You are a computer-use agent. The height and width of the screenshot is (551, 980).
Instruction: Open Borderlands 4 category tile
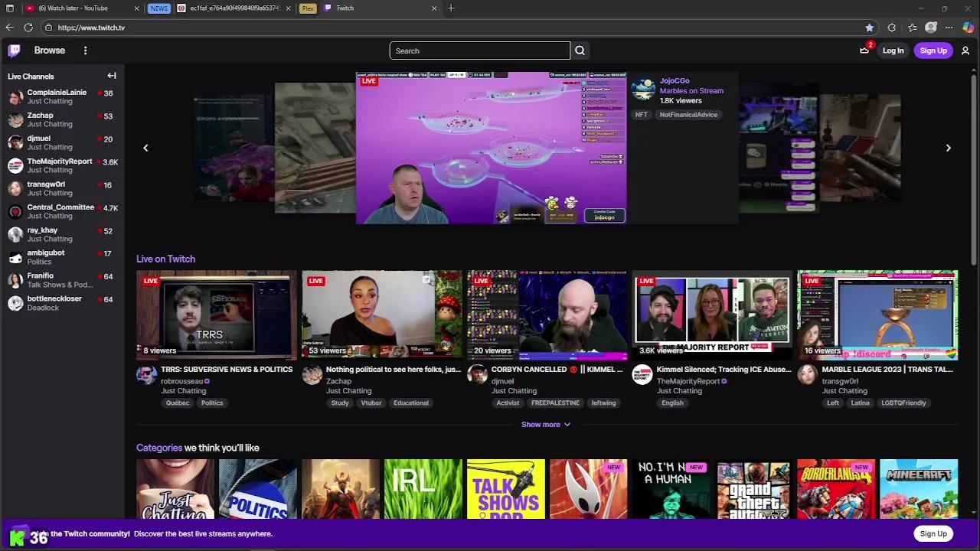(x=836, y=489)
